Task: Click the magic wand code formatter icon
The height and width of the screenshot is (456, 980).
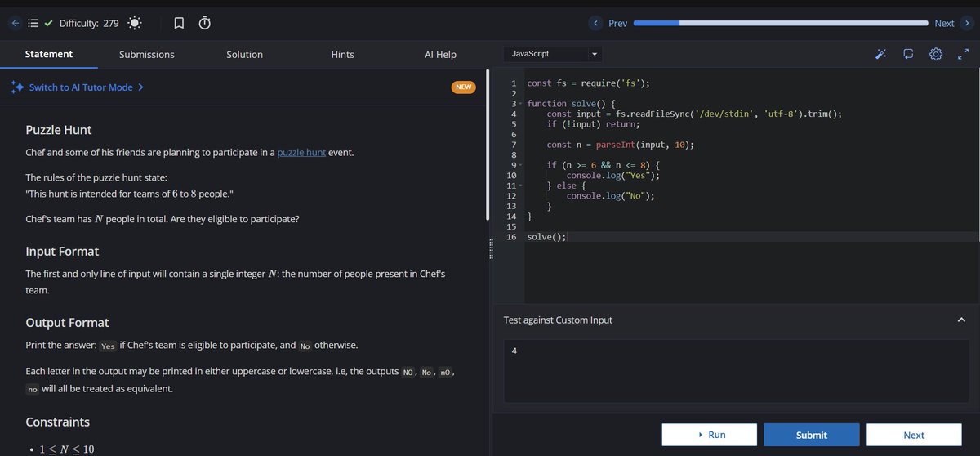Action: [880, 55]
